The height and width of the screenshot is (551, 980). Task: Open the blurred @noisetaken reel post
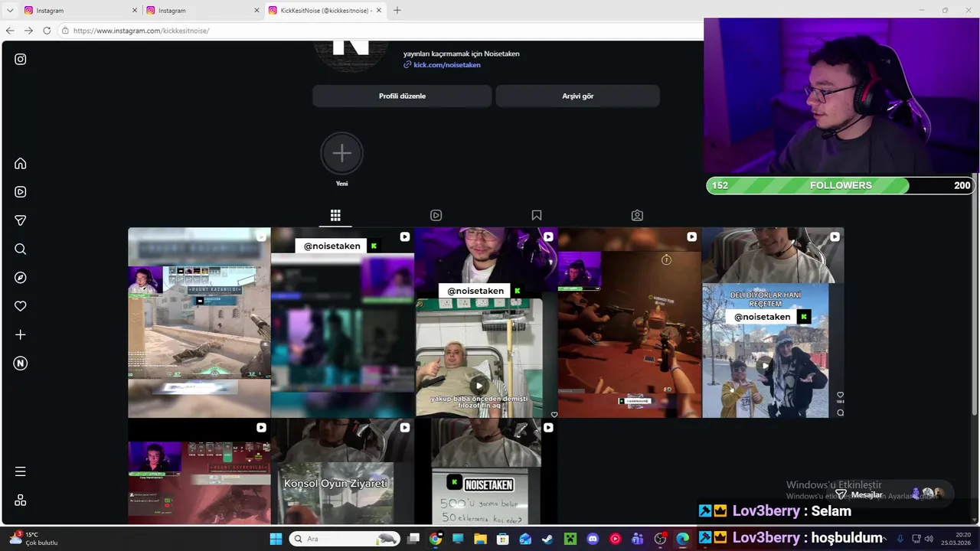pyautogui.click(x=342, y=322)
